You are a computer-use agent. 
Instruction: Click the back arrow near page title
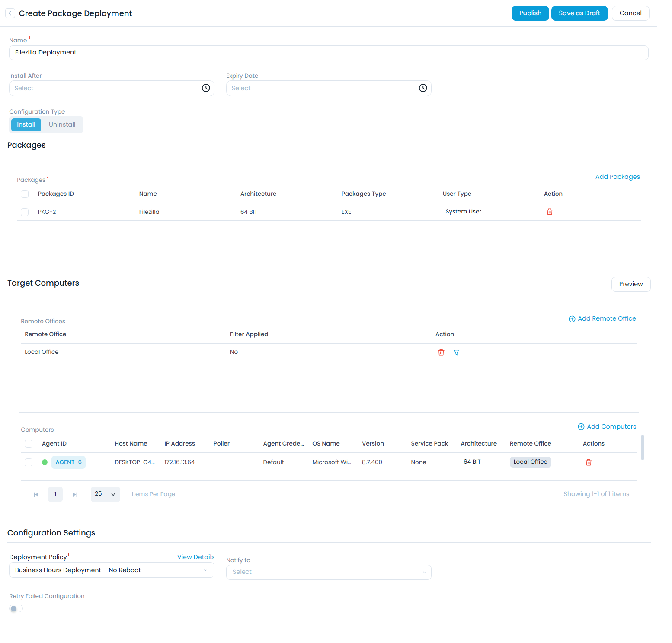tap(10, 13)
